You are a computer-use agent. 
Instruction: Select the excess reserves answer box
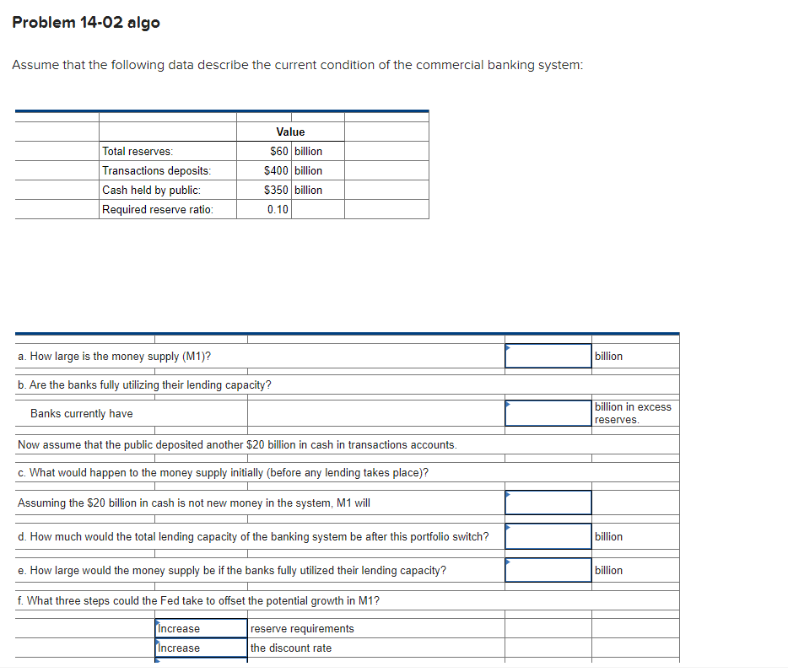547,412
